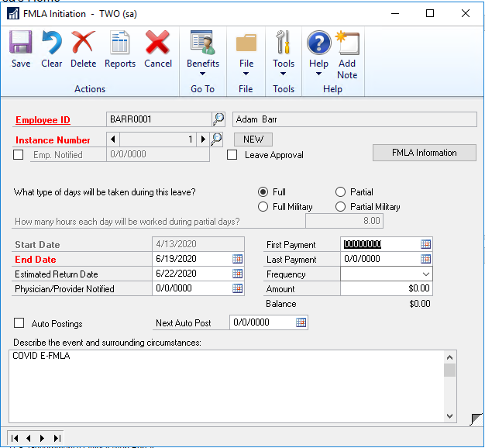Open the First Payment calendar picker
The image size is (485, 448).
[x=425, y=244]
